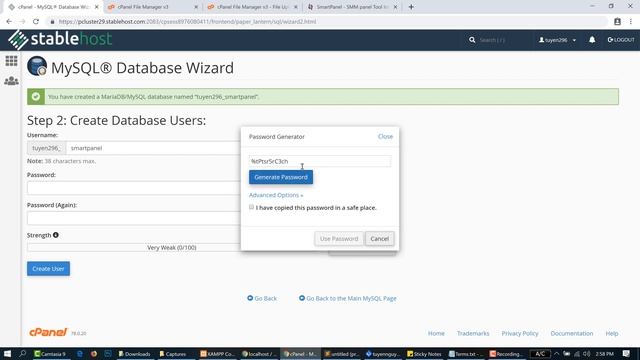640x360 pixels.
Task: Open the Windows Start menu
Action: point(7,354)
